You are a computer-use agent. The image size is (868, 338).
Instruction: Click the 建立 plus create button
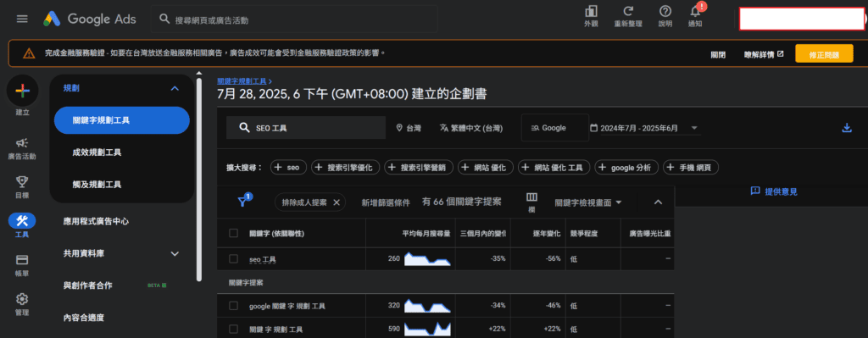(x=22, y=90)
